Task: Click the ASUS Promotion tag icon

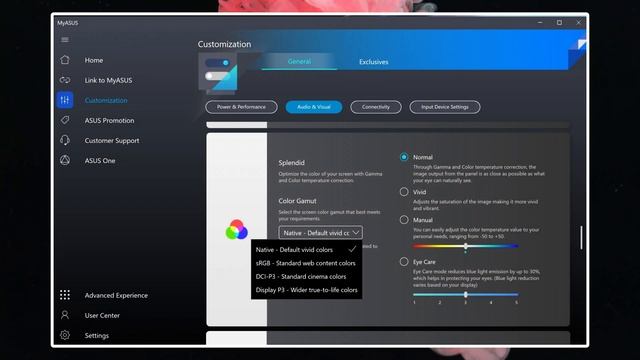Action: (x=65, y=120)
